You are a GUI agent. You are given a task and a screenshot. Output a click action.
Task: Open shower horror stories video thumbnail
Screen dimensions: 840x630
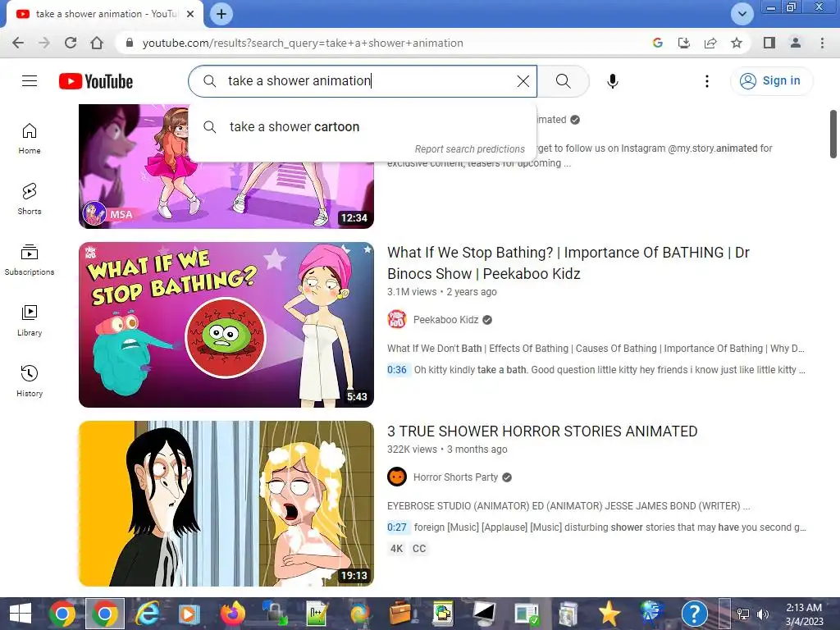(226, 504)
